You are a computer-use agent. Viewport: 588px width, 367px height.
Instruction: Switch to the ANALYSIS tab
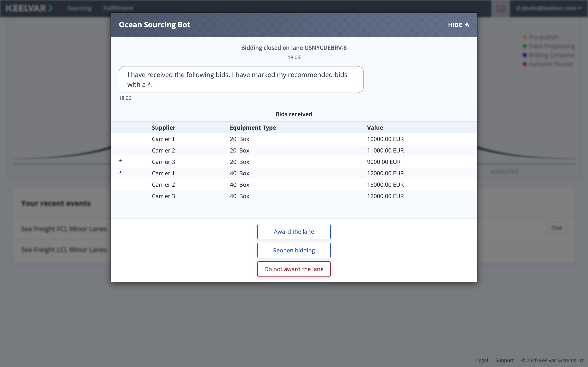pyautogui.click(x=504, y=172)
